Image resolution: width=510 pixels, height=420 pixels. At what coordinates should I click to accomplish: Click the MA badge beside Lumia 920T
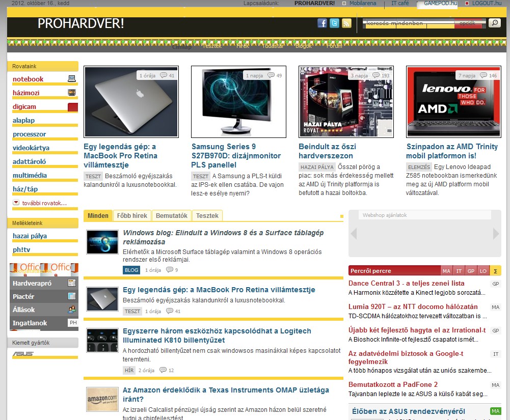(495, 307)
